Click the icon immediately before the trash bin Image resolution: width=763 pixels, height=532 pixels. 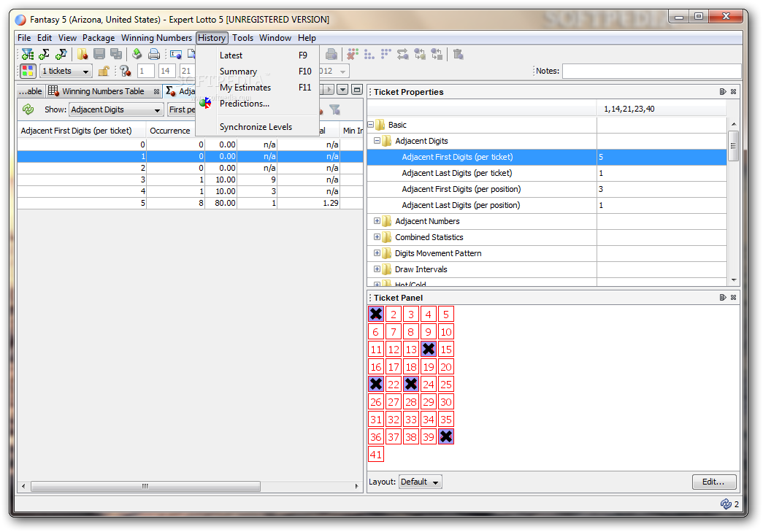click(x=437, y=54)
